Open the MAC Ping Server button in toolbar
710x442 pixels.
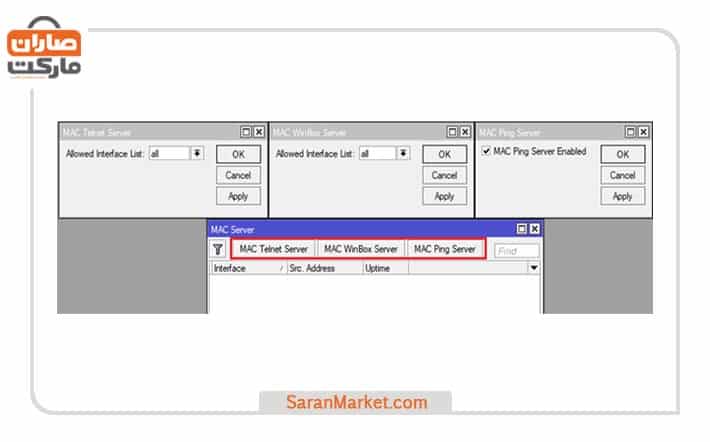[x=445, y=249]
